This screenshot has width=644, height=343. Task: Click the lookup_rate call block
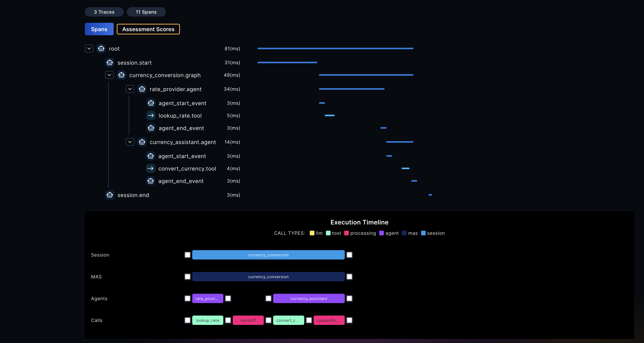pos(208,320)
